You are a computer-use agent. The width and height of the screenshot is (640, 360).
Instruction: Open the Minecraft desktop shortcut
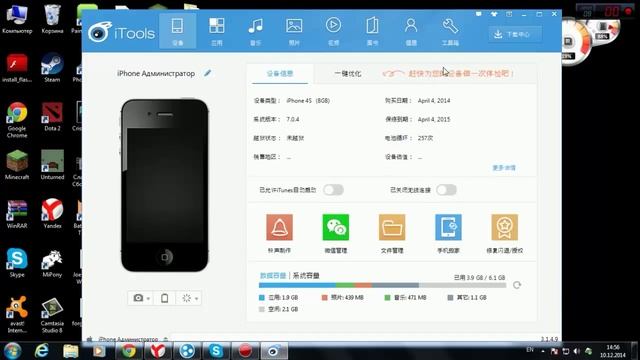(17, 165)
